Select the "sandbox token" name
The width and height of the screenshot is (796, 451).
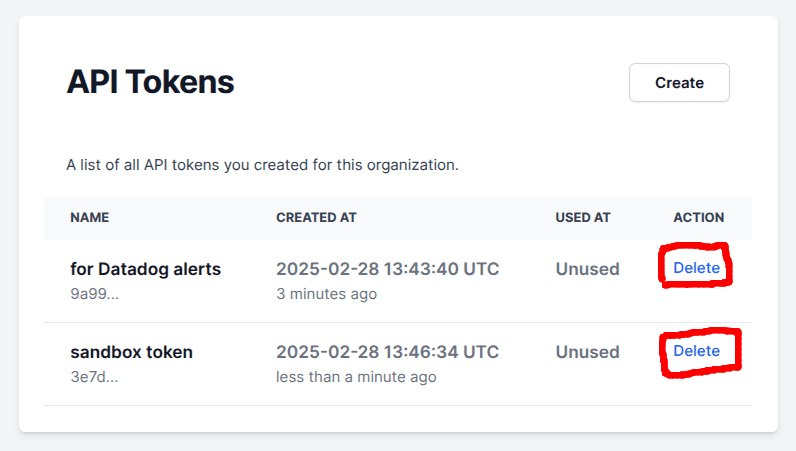point(132,352)
